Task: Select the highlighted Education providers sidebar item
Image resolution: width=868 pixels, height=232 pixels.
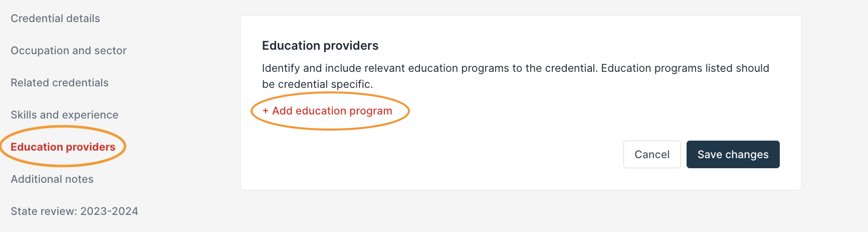Action: click(63, 147)
